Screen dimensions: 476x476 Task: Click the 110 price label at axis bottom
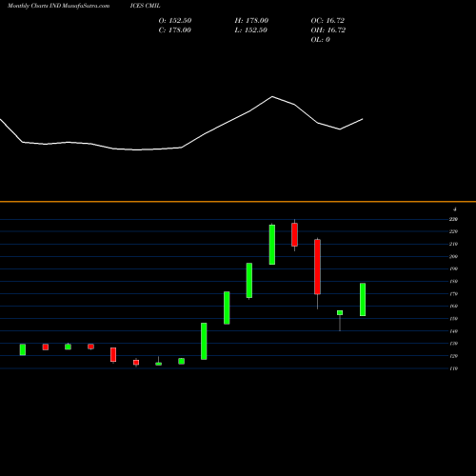pos(453,368)
